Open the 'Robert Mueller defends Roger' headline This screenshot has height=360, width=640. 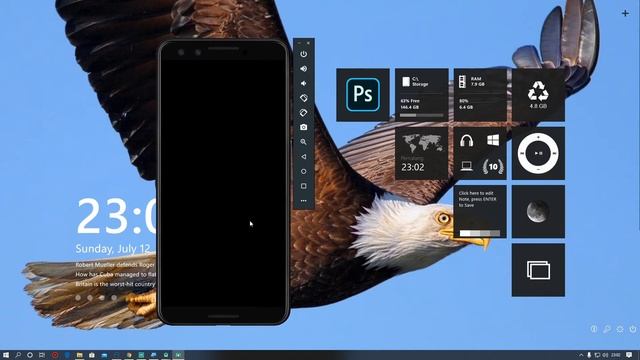tap(115, 264)
